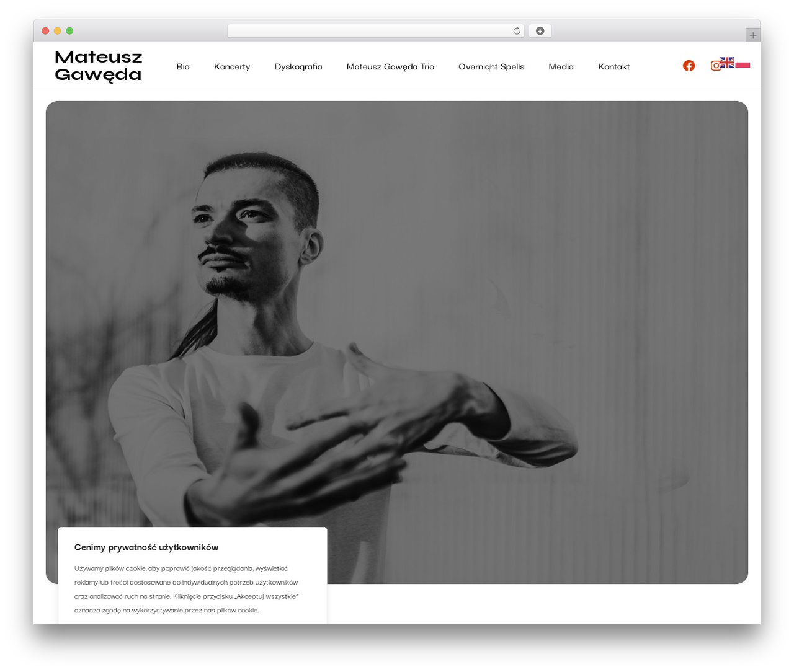The image size is (794, 672).
Task: Click the 'Cenimy prywatność użytkowników' heading
Action: 146,547
